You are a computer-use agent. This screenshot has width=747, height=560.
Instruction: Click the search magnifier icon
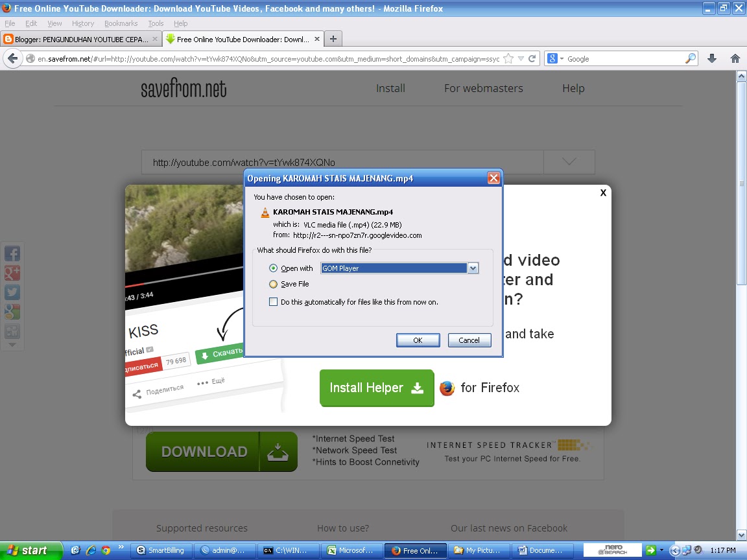tap(691, 58)
